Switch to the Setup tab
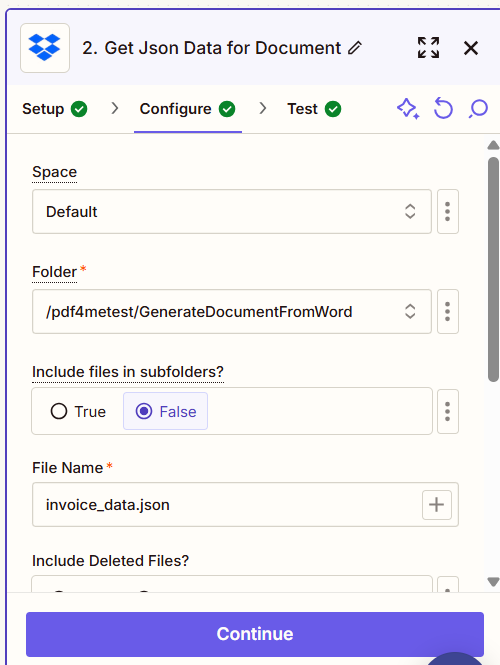The width and height of the screenshot is (500, 665). click(x=55, y=109)
